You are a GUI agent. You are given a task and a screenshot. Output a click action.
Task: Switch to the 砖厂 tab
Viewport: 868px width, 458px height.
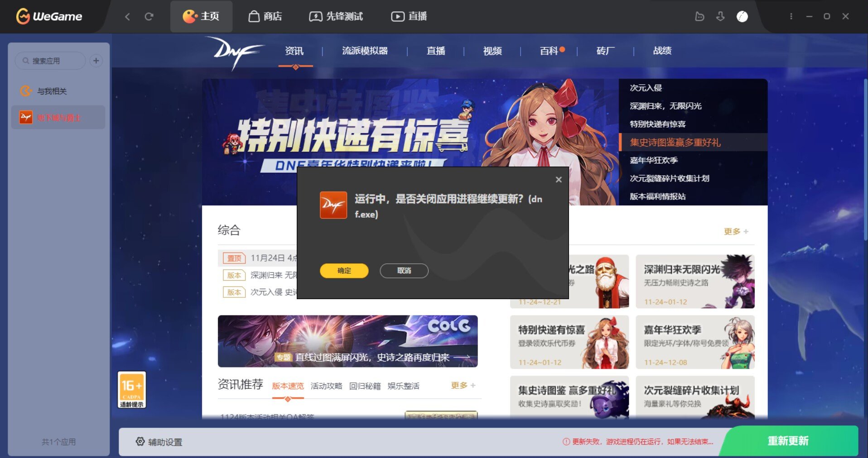[x=606, y=51]
